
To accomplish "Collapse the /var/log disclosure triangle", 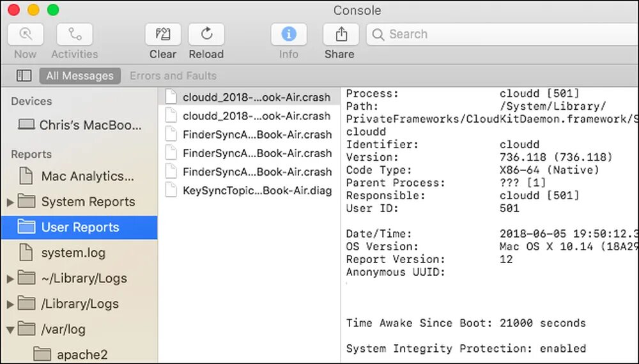I will [10, 330].
